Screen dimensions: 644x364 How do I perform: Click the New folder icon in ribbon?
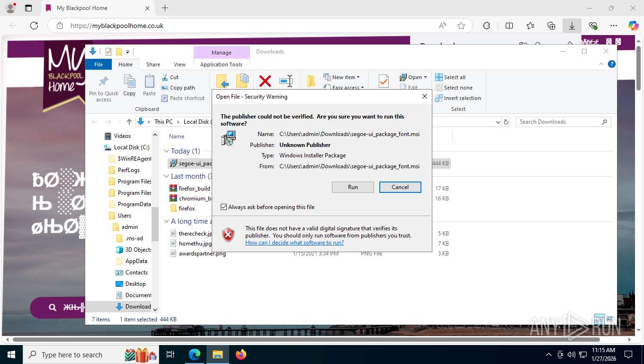coord(311,81)
